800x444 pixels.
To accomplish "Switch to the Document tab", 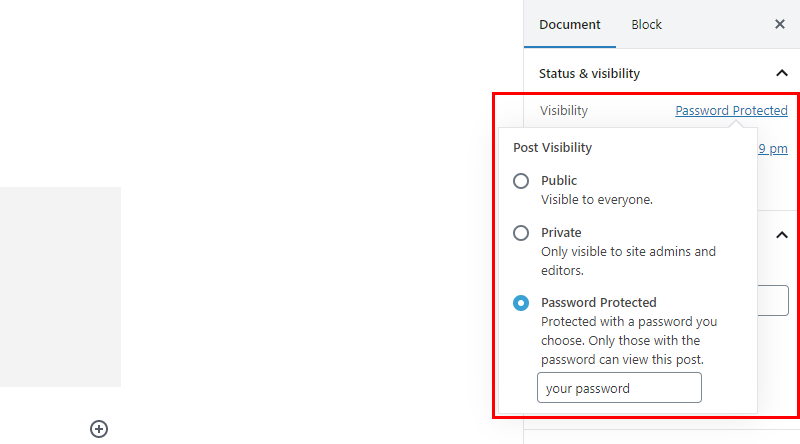I will click(x=569, y=24).
